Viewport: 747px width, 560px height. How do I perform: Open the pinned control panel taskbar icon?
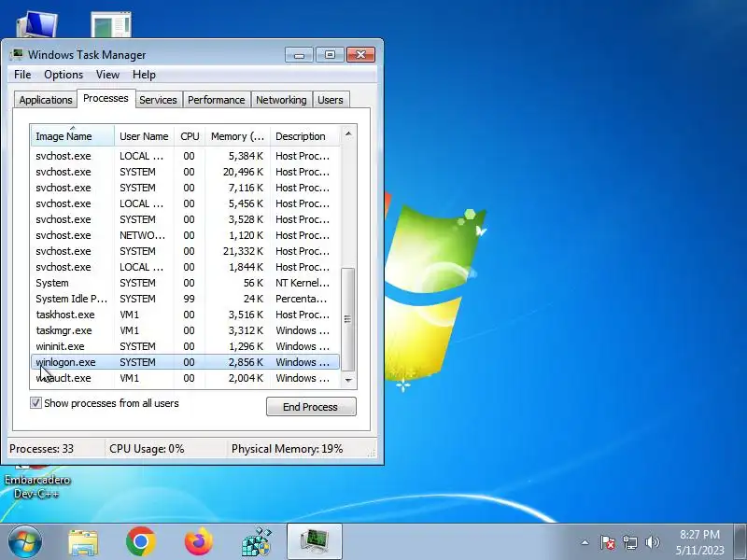pyautogui.click(x=256, y=541)
